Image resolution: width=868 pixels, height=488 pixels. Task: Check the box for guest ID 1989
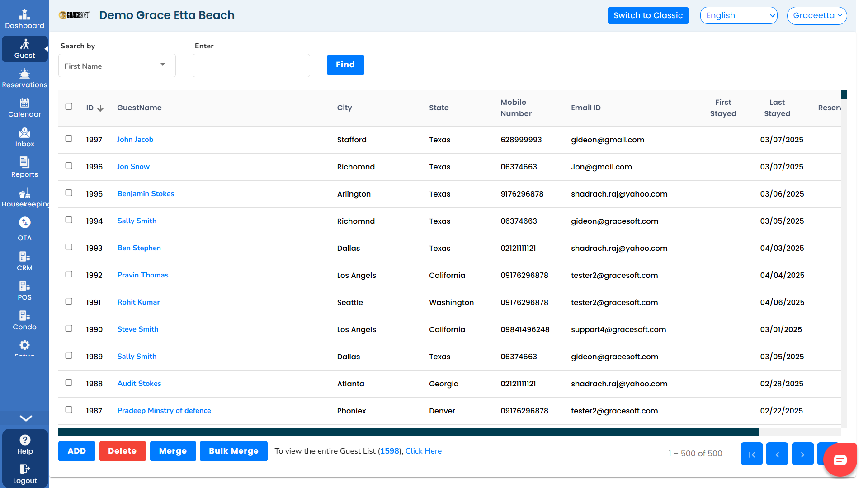69,356
